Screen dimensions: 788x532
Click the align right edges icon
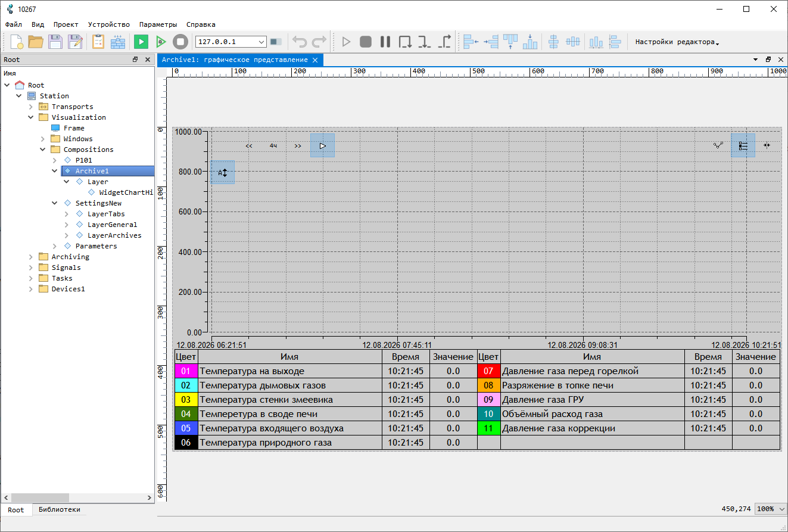pos(491,42)
